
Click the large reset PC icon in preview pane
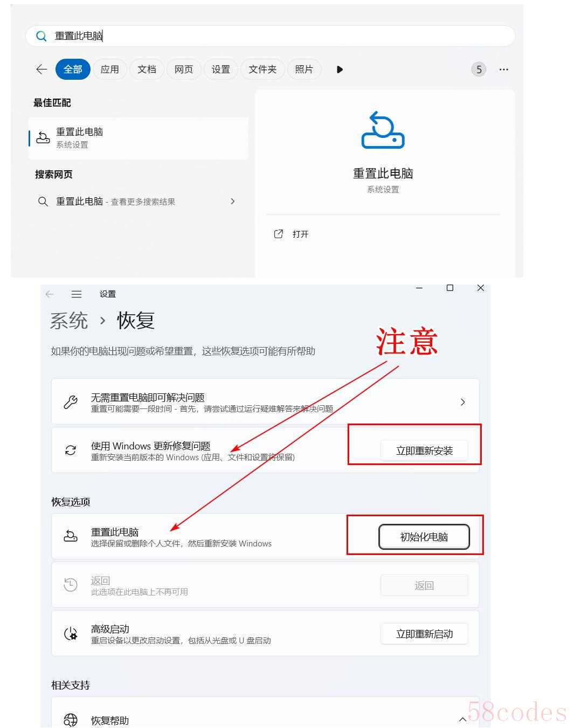(383, 130)
